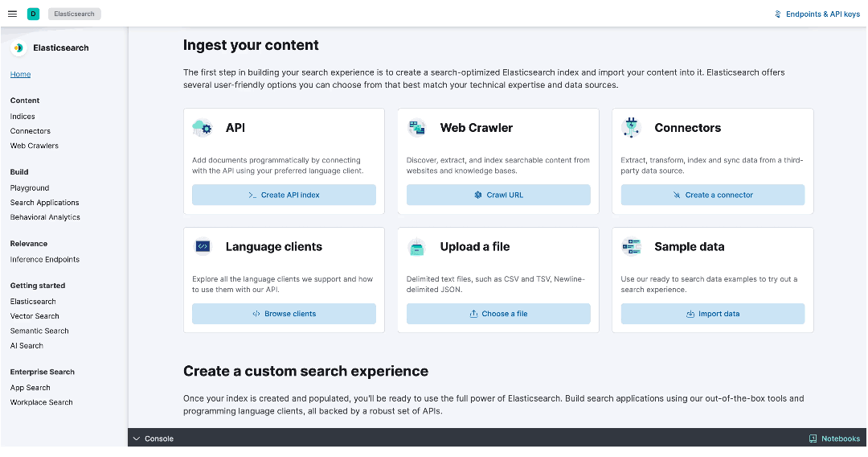
Task: Click the Elasticsearch logo in sidebar
Action: pos(18,47)
